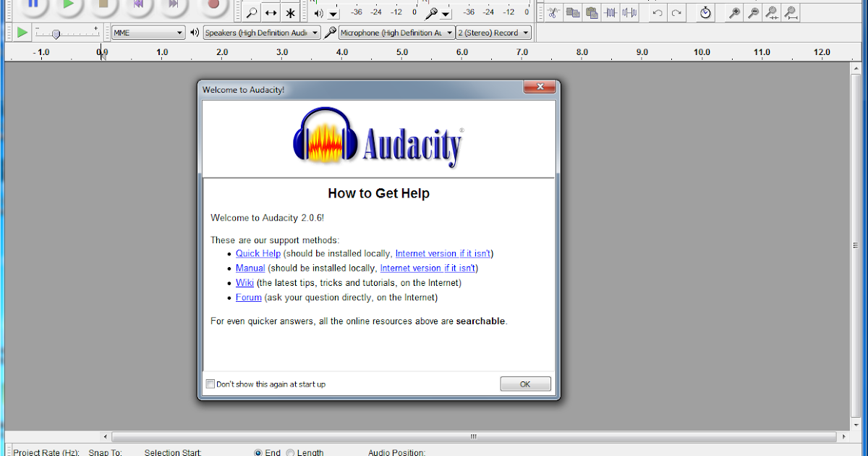Open the Speakers output device dropdown

coord(262,33)
